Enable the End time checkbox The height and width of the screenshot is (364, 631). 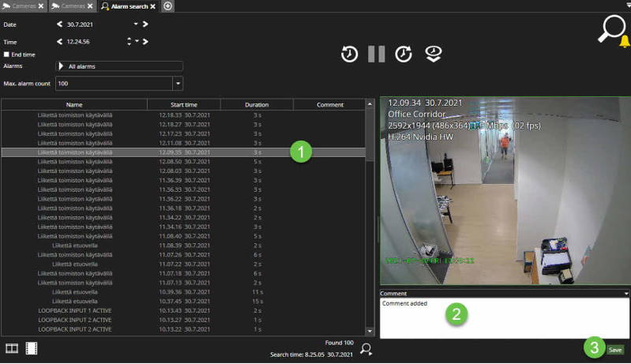point(6,54)
